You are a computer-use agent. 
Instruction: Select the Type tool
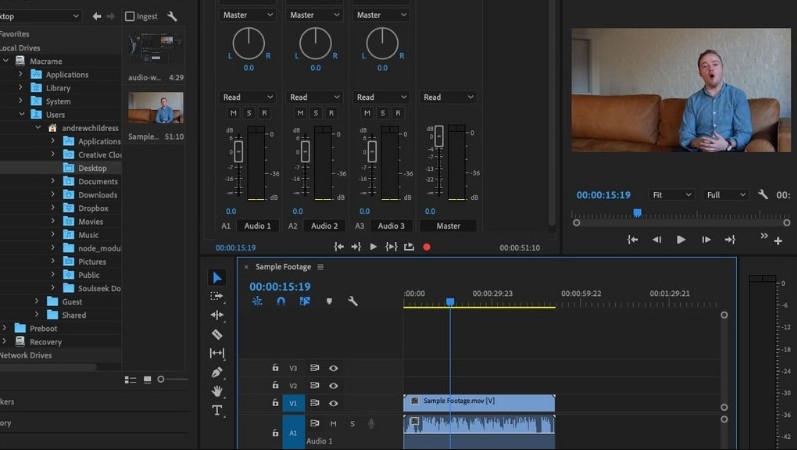[x=217, y=410]
